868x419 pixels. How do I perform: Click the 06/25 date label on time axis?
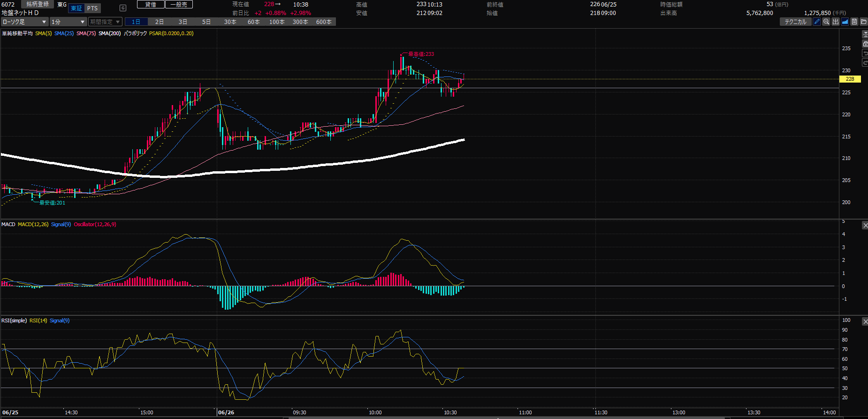click(10, 412)
